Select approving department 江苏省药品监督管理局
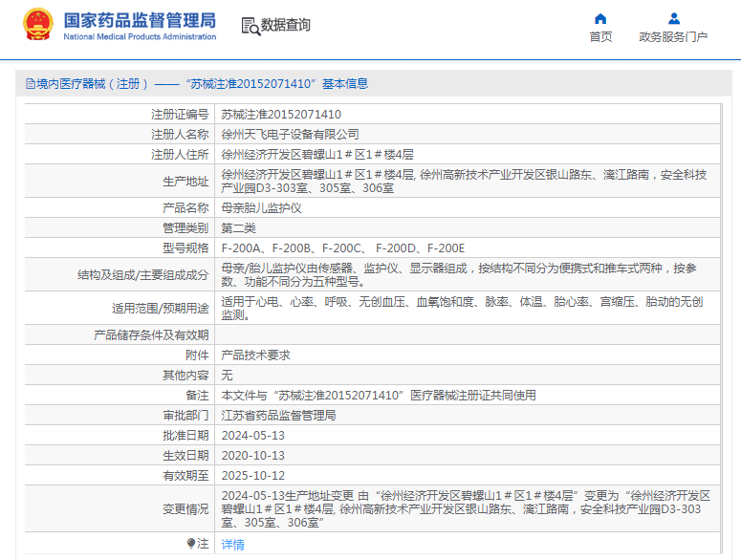 278,416
